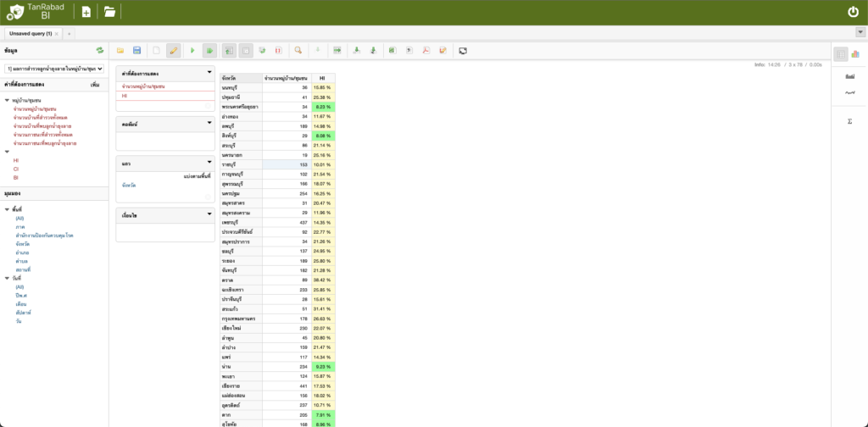Click the HI column header in results table
The image size is (868, 427).
[322, 77]
